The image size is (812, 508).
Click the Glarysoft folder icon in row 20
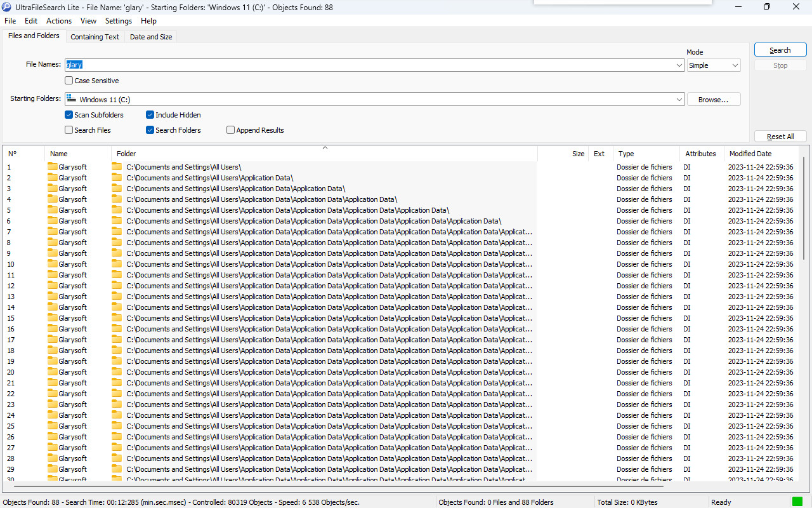53,372
